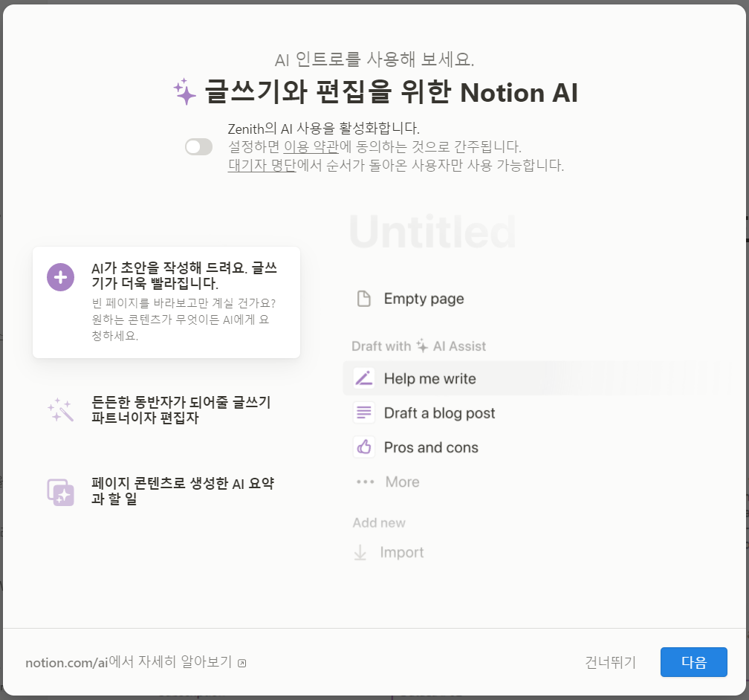Click the Untitled page title field
Screen dimensions: 749x700
tap(432, 232)
